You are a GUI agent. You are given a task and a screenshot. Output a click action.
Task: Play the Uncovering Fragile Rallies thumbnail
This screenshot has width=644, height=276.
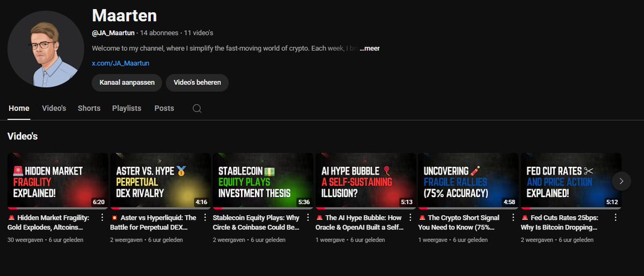point(468,181)
